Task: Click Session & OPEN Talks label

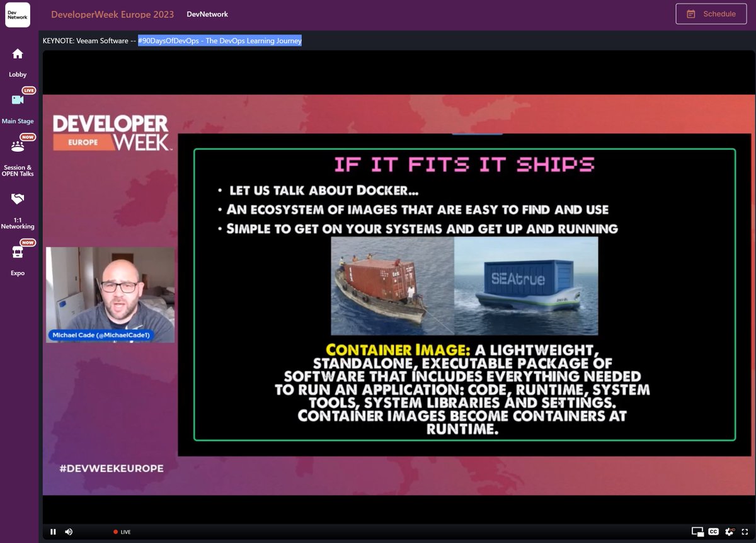Action: click(18, 170)
